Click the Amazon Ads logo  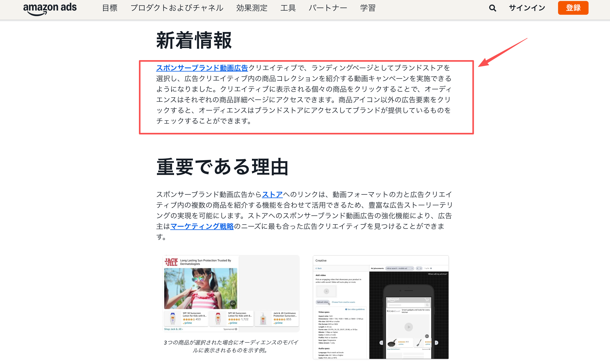point(50,9)
